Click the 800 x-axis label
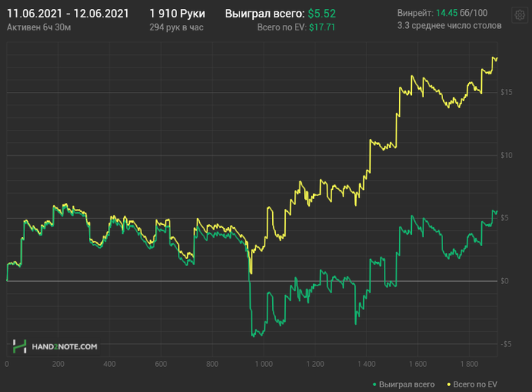Viewport: 532px width, 392px height. 212,364
